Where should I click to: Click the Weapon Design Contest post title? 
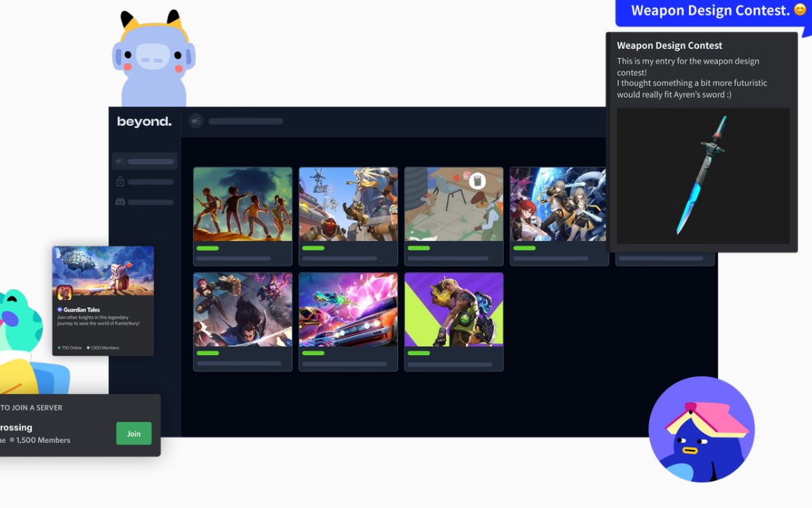pos(669,46)
